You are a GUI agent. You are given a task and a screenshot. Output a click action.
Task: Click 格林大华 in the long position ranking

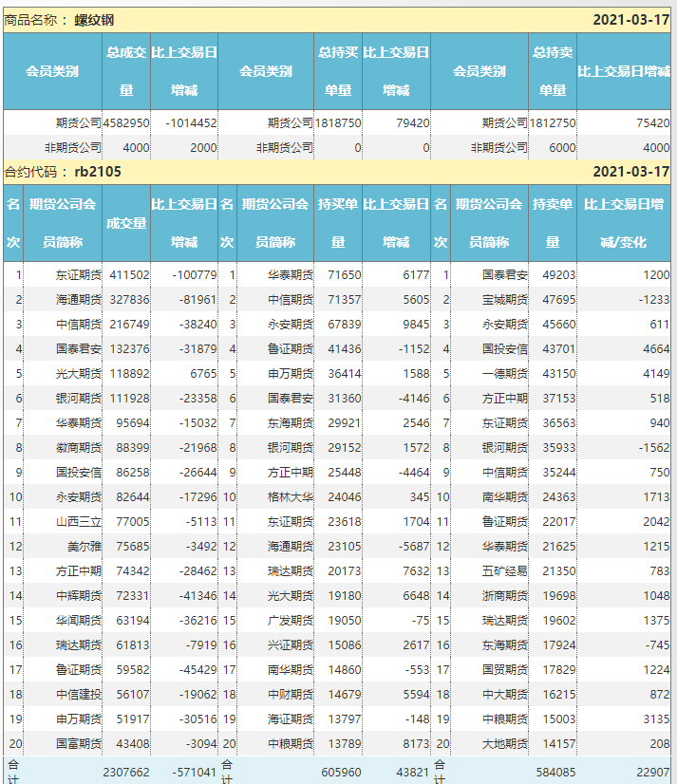tap(291, 496)
